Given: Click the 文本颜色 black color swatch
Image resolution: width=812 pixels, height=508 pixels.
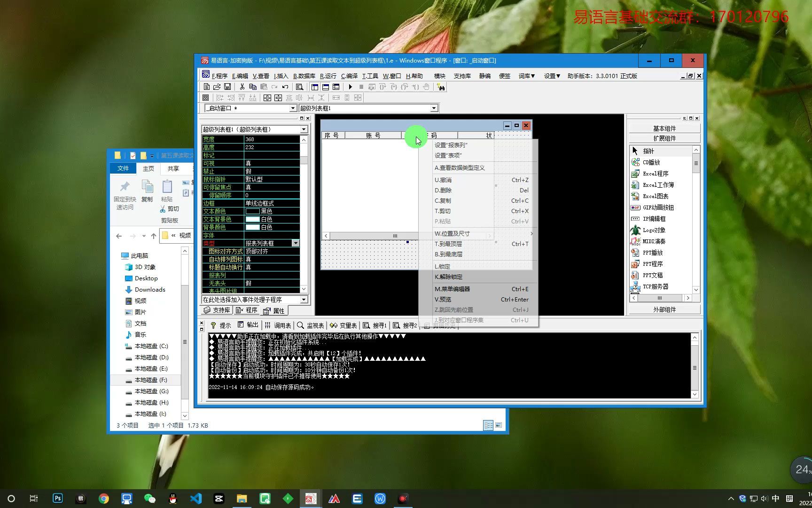Looking at the screenshot, I should 252,211.
